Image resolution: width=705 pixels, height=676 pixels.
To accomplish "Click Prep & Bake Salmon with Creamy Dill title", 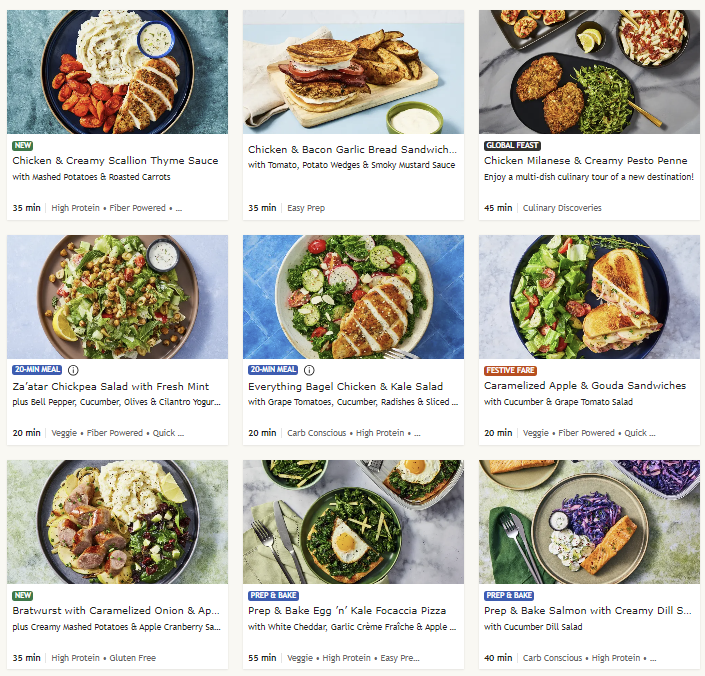I will (588, 610).
